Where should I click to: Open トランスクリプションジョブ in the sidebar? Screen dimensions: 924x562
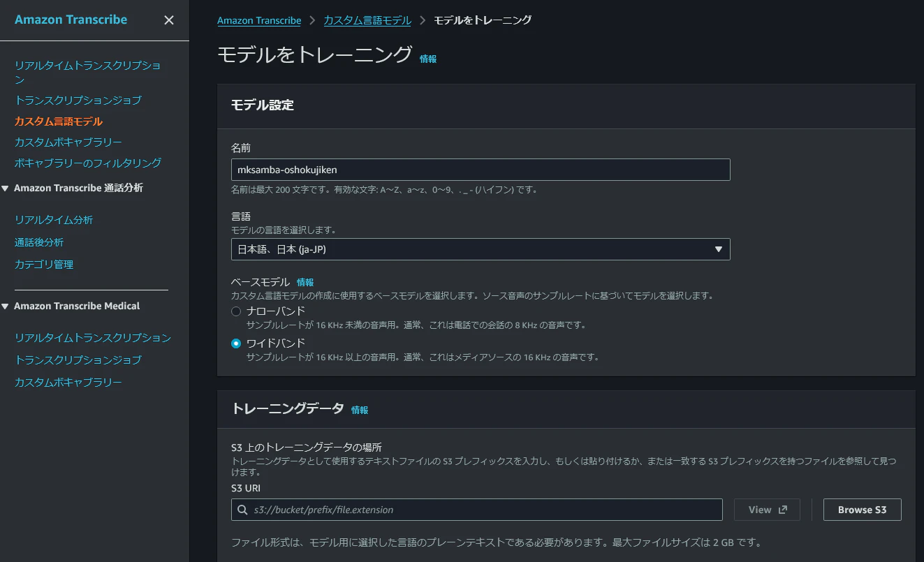[79, 100]
